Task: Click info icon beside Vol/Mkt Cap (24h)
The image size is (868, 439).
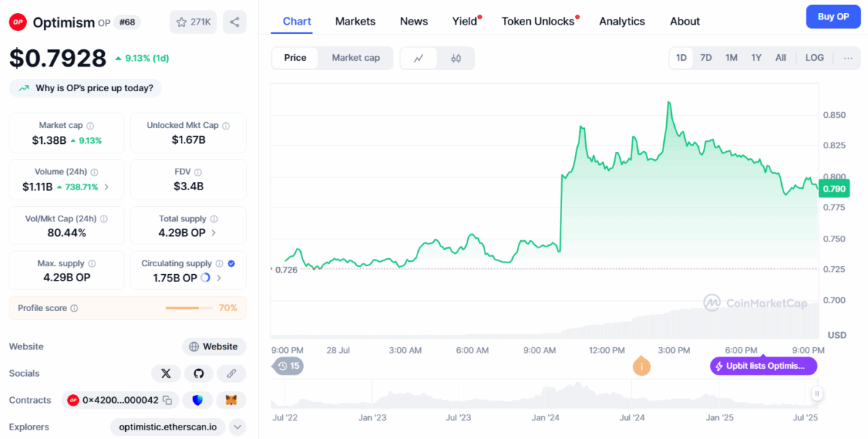Action: (x=103, y=218)
